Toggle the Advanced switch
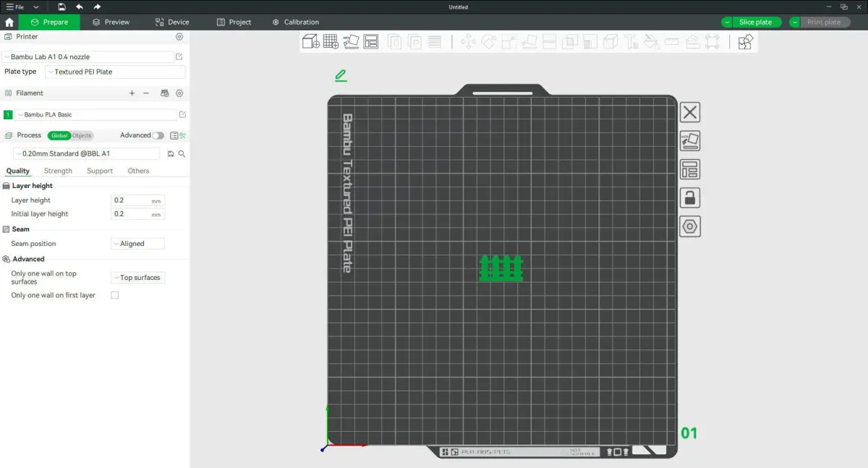The width and height of the screenshot is (868, 468). pos(158,135)
